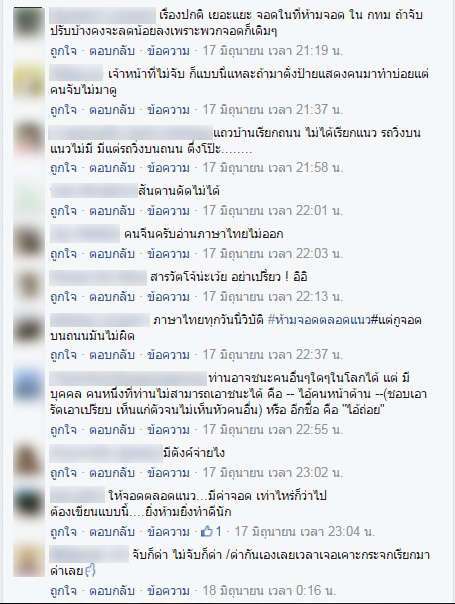Open the avatar of the 22:55 commenter
This screenshot has width=455, height=604.
pos(29,387)
